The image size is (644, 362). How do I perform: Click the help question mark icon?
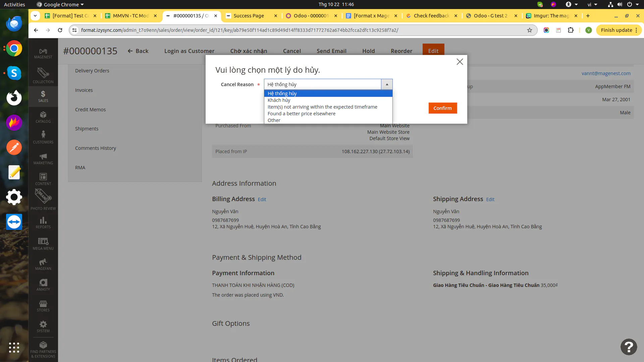click(x=629, y=347)
